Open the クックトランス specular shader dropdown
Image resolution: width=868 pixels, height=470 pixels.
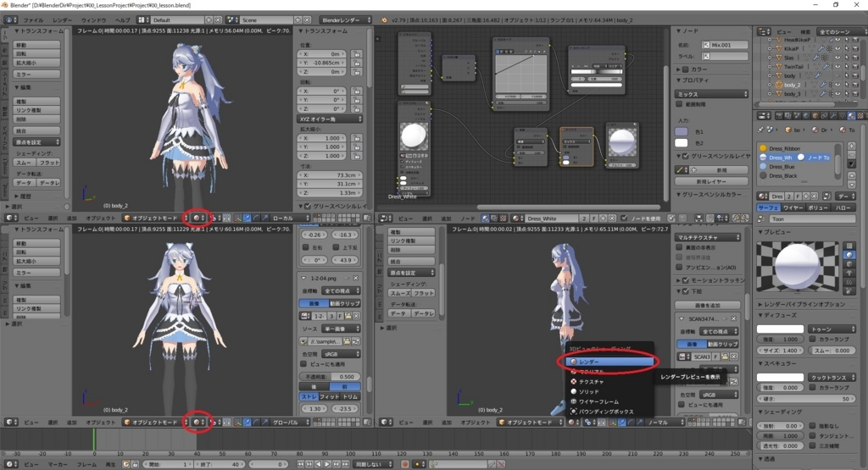coord(832,377)
